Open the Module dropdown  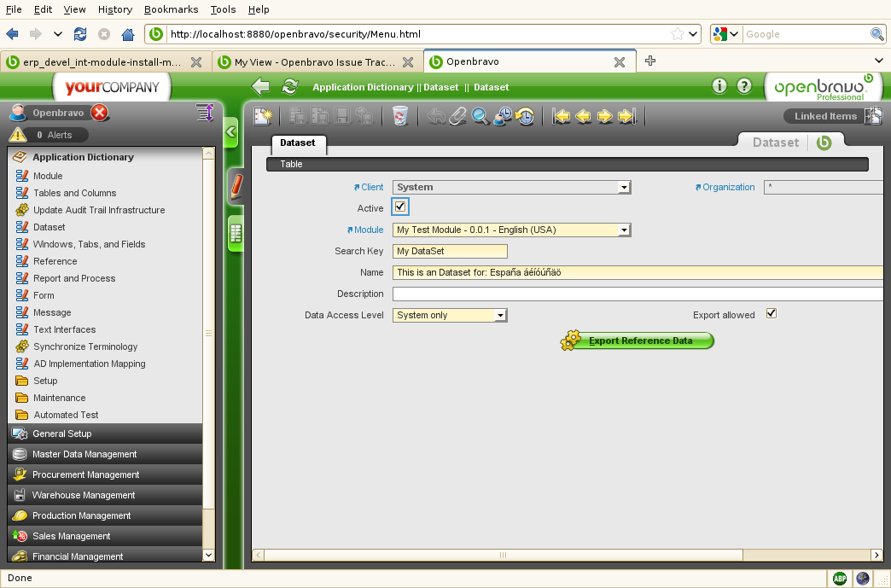[624, 230]
